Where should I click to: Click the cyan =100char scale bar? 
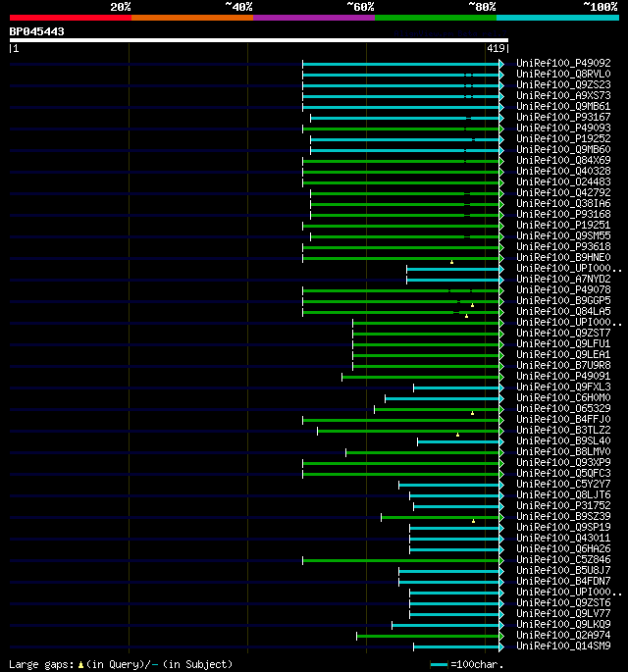point(439,665)
